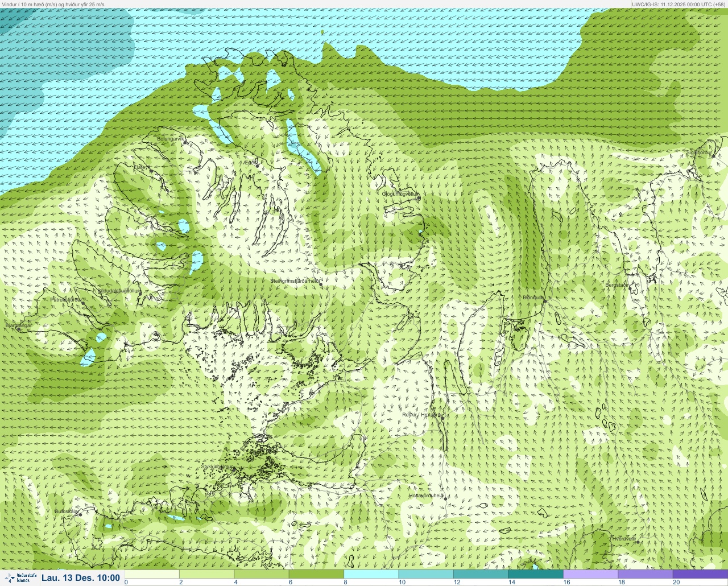728x586 pixels.
Task: Click the Holtavörðuheiði station label
Action: click(x=427, y=496)
